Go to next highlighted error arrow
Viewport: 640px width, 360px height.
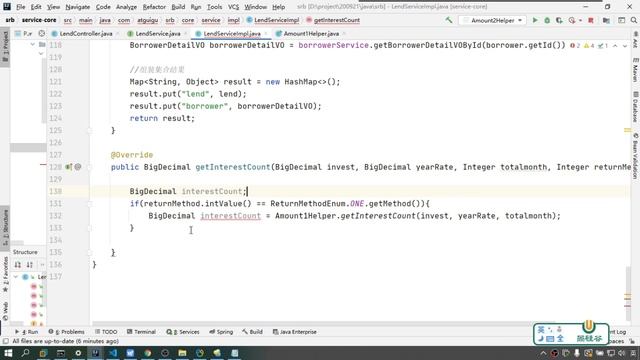pos(625,46)
